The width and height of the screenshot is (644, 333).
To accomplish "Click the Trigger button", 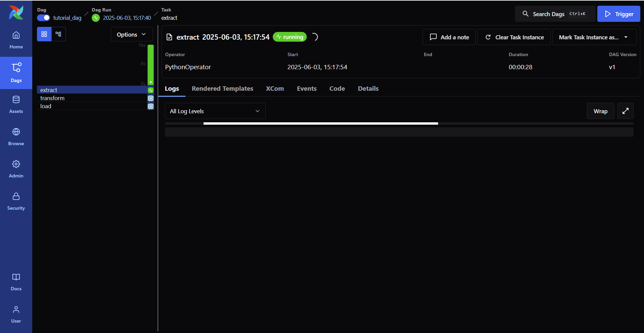I will (x=618, y=14).
